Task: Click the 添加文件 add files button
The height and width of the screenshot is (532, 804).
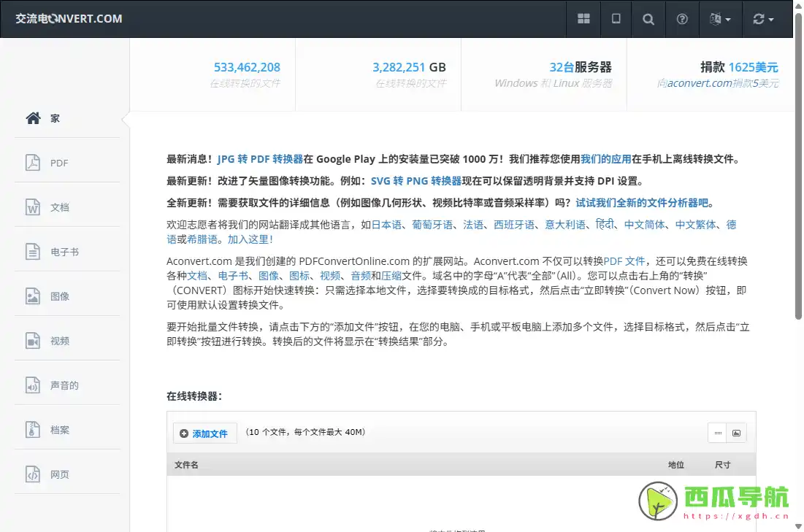Action: [x=204, y=433]
